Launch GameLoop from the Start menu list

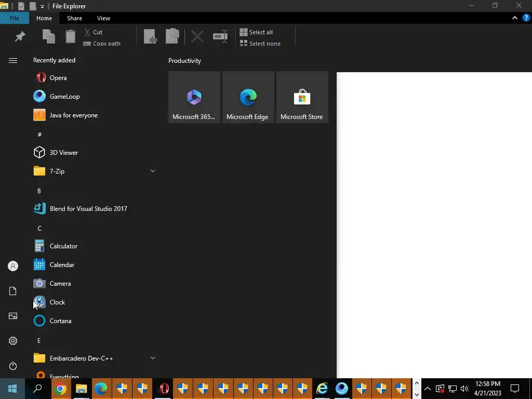(94, 96)
